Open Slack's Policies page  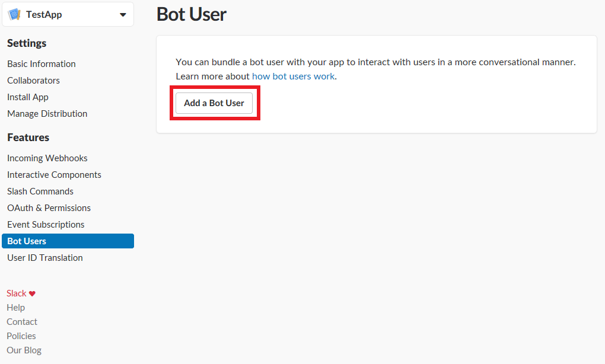click(x=21, y=336)
